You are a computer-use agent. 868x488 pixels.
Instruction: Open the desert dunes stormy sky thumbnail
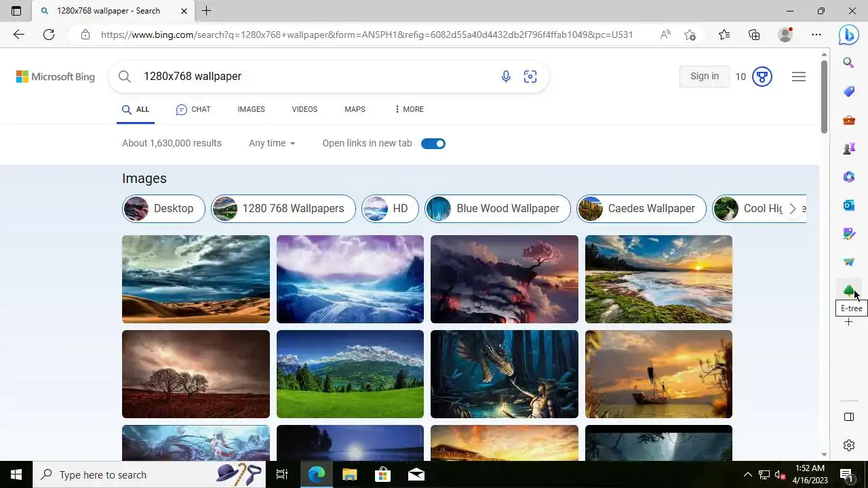196,279
